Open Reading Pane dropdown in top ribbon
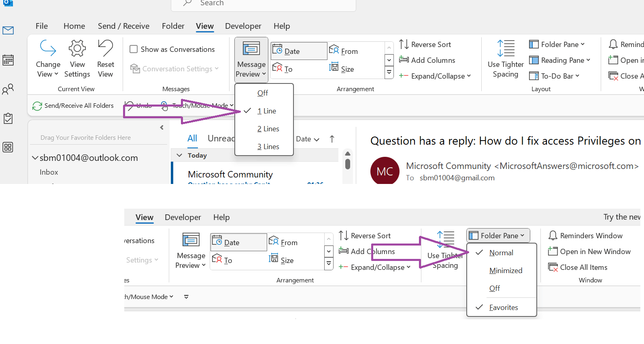 coord(560,60)
